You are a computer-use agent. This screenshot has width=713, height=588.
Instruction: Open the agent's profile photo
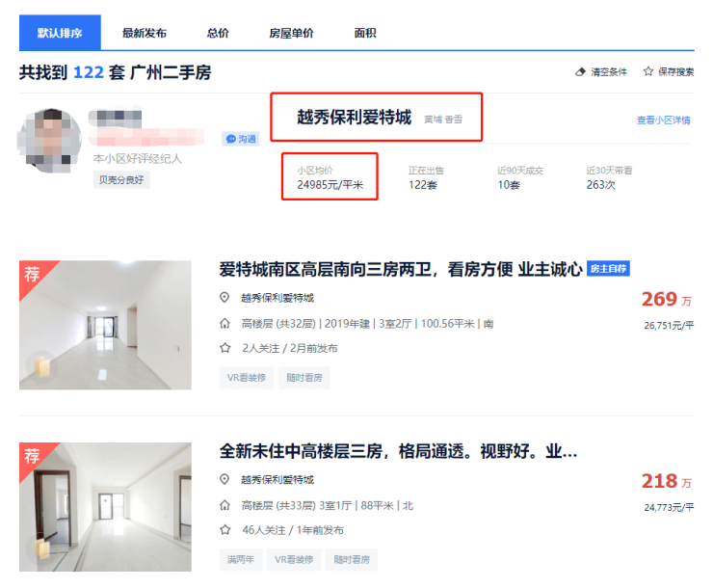pos(49,141)
